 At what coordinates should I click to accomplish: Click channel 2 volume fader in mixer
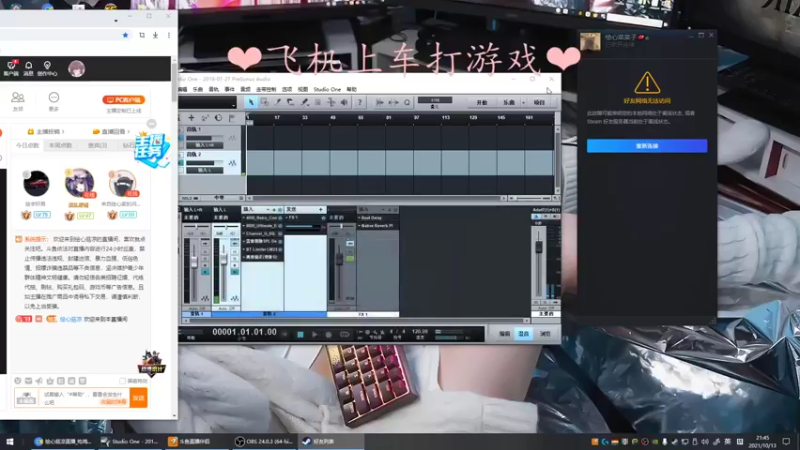tap(223, 259)
